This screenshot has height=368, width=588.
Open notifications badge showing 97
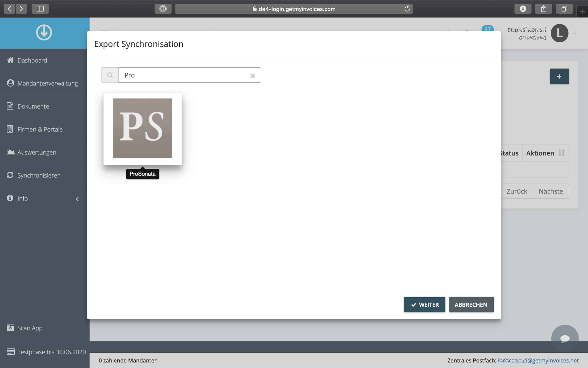[x=487, y=28]
